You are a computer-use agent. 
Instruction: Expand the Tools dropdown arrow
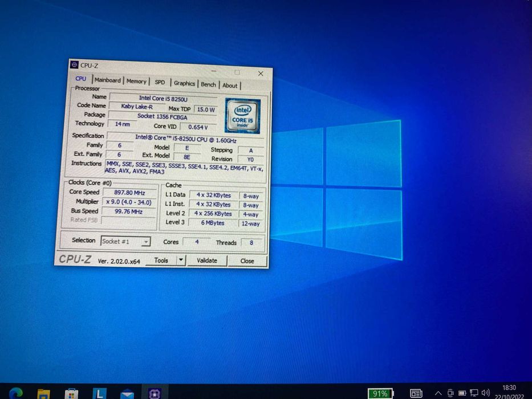coord(181,260)
